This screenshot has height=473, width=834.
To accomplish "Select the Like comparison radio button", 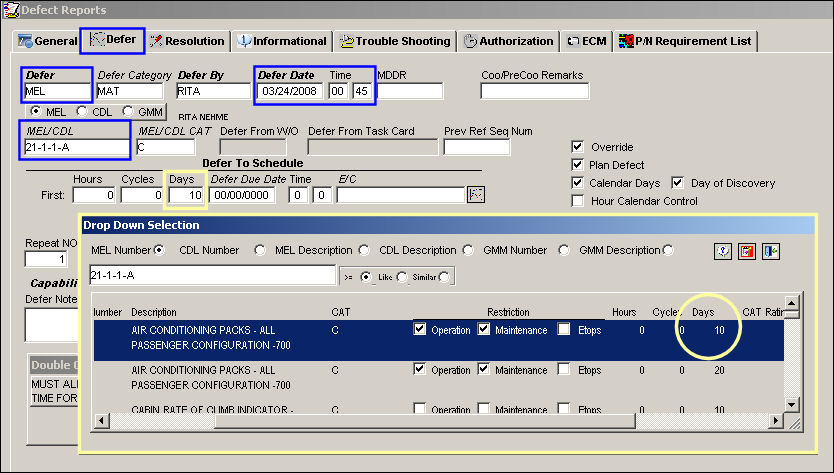I will 402,277.
